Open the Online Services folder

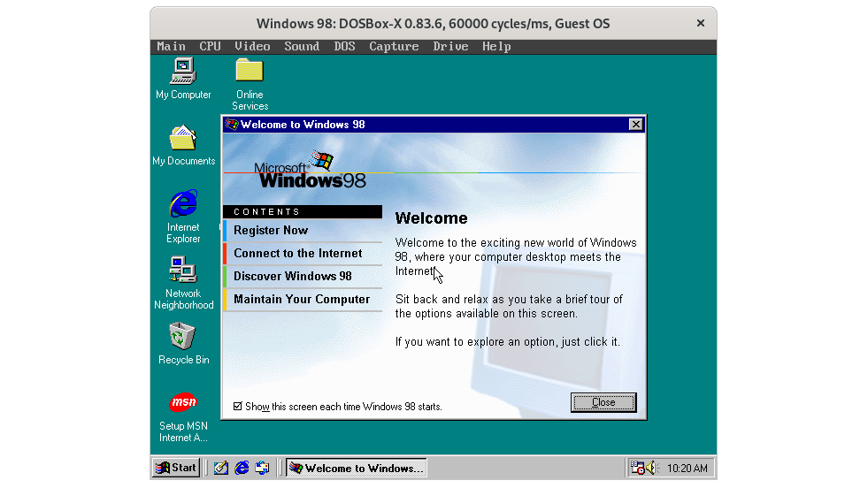(250, 71)
